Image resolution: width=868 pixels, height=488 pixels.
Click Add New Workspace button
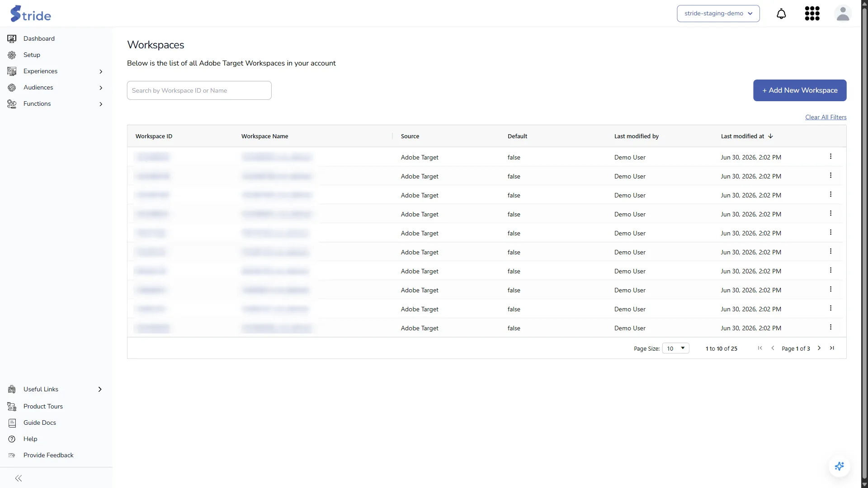799,90
